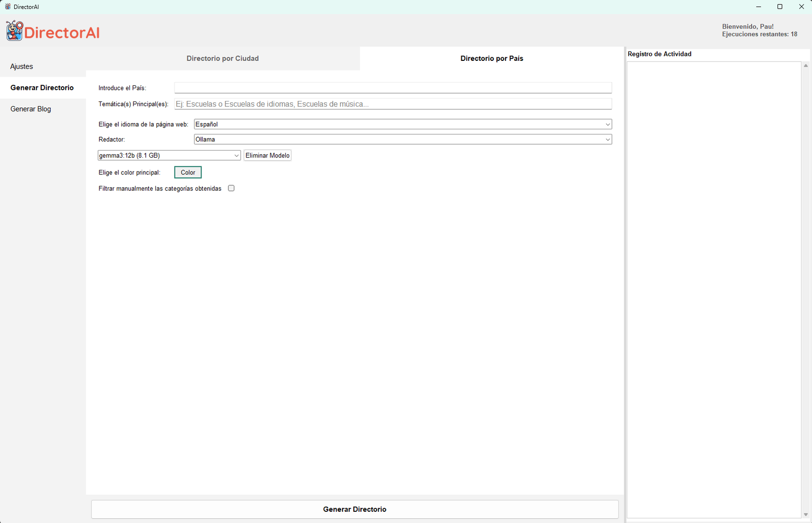Click the Temática(s) Principal(es) input field
Viewport: 812px width, 523px height.
[x=393, y=104]
